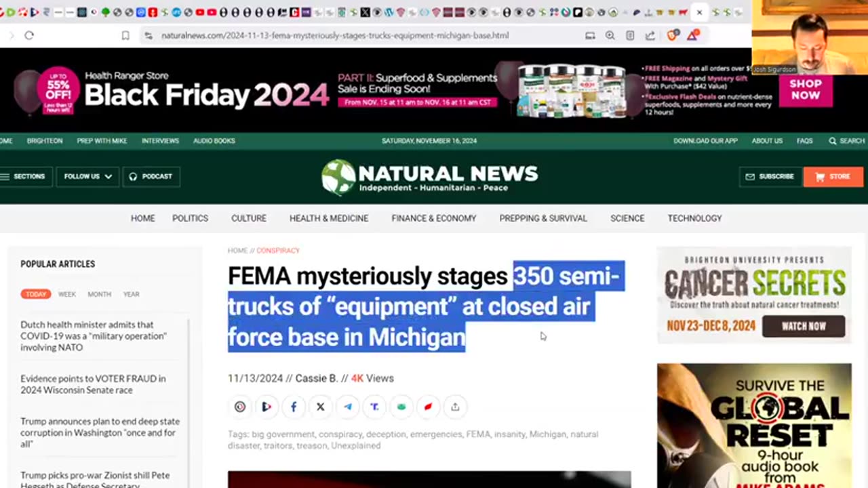The image size is (868, 488).
Task: Open the Technology navigation item
Action: (694, 218)
